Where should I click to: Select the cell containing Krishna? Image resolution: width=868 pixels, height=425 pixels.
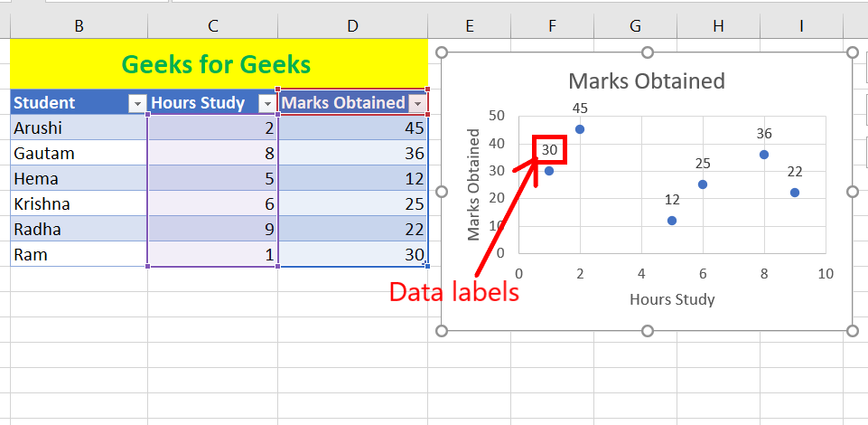coord(79,204)
